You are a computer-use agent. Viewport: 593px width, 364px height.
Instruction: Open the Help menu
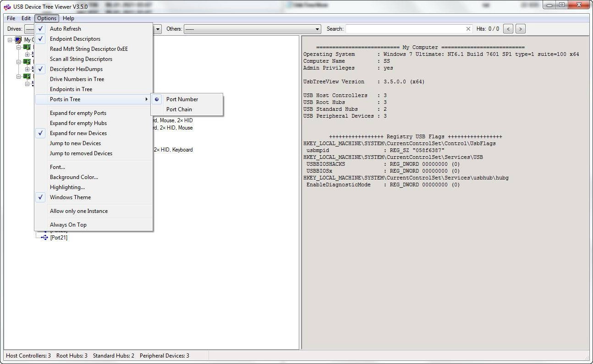click(68, 18)
